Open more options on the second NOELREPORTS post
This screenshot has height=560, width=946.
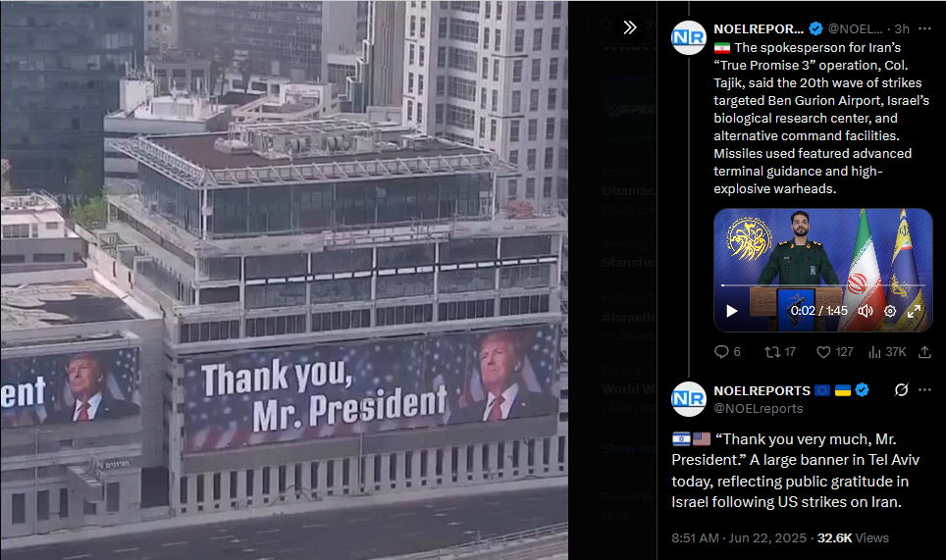tap(924, 390)
